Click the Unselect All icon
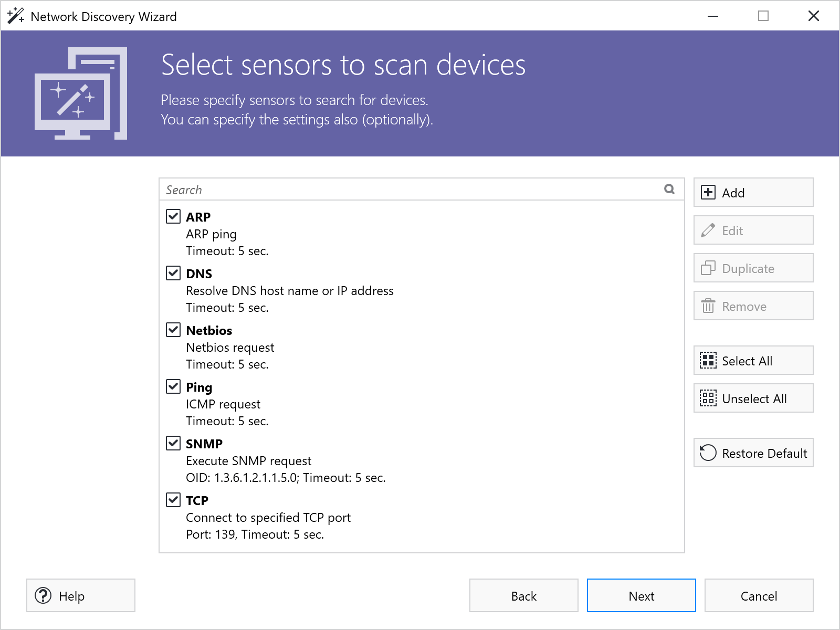Screen dimensions: 840x630 pyautogui.click(x=708, y=398)
